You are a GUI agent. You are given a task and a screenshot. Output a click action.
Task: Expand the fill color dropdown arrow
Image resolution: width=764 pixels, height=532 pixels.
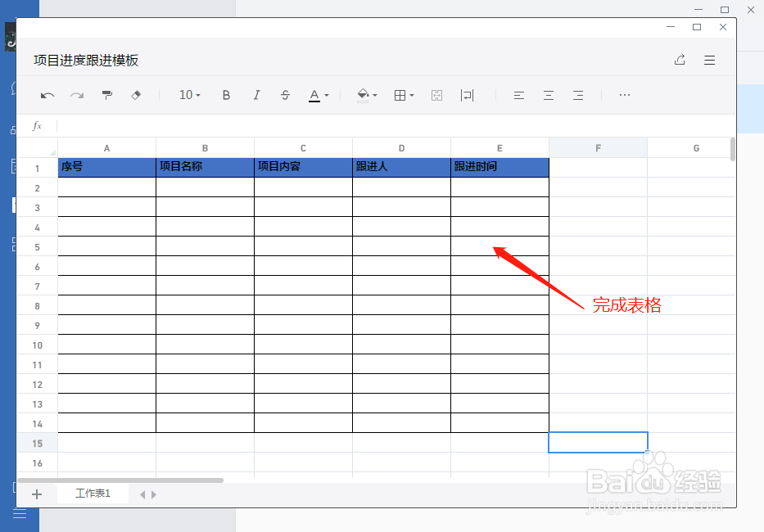pos(375,96)
